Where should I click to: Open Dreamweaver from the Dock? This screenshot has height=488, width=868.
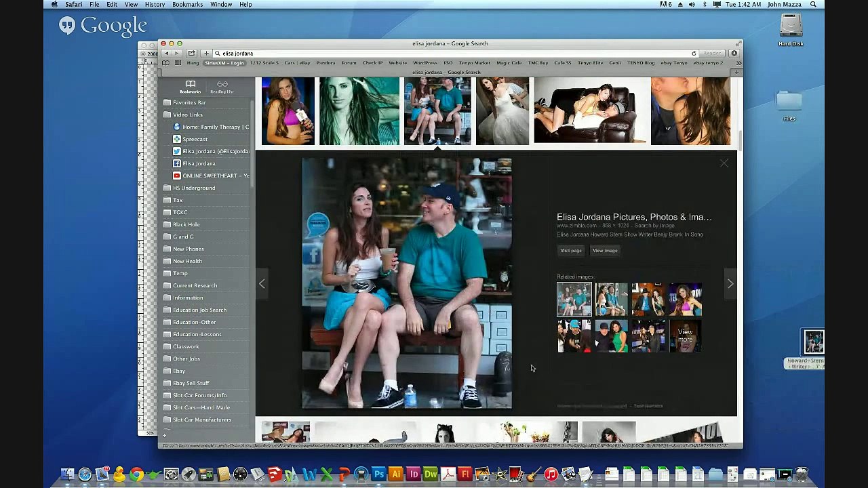tap(431, 474)
